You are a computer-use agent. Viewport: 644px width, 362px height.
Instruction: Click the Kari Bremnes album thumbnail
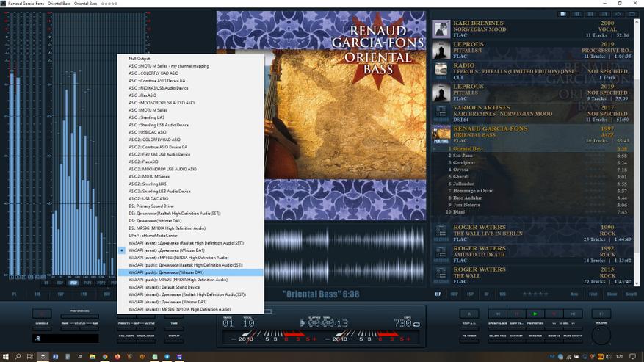point(441,29)
